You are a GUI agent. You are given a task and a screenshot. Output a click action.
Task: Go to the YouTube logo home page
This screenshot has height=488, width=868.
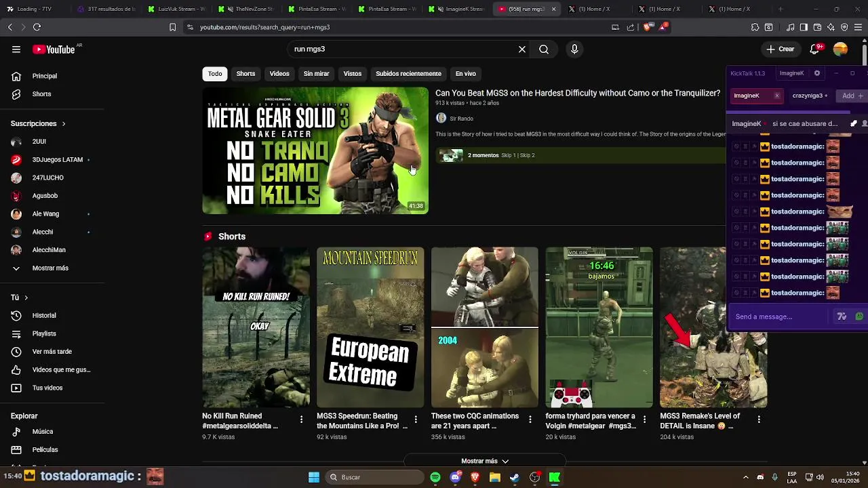54,49
